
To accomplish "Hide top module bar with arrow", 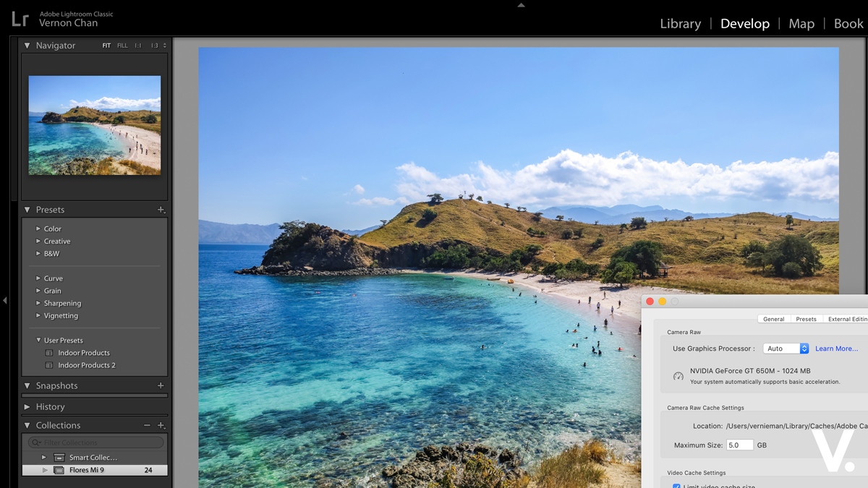I will coord(521,4).
